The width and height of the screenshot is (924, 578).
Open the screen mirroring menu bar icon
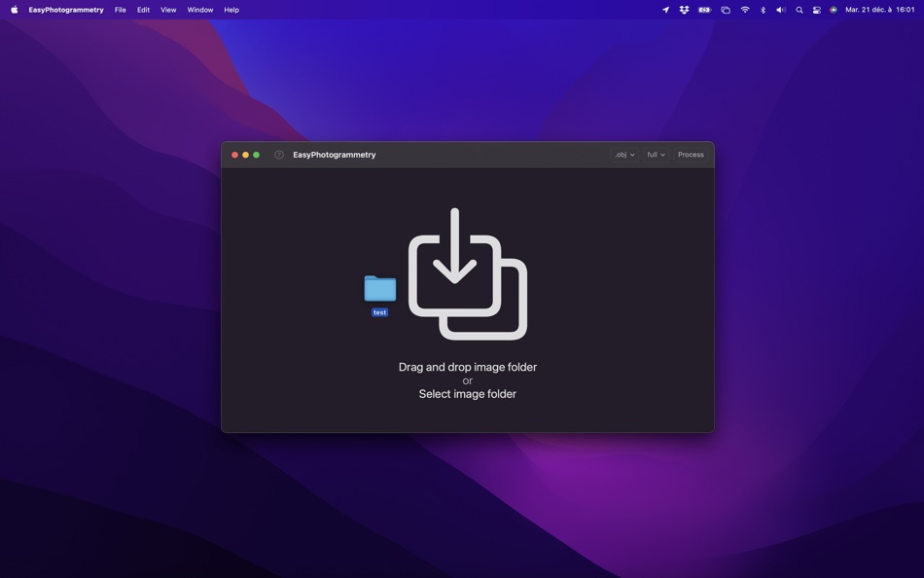(x=726, y=10)
